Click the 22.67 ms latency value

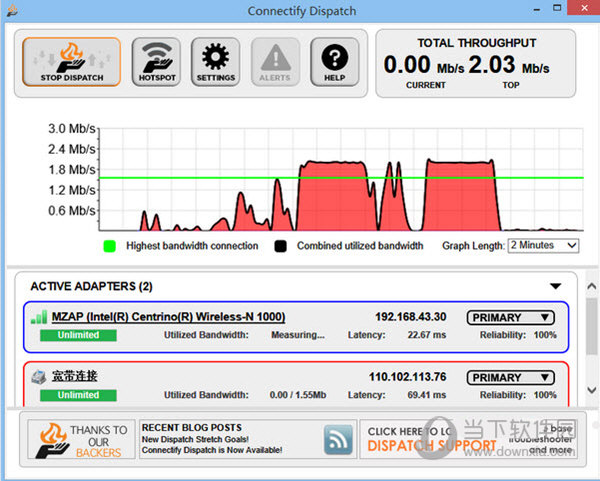coord(427,335)
